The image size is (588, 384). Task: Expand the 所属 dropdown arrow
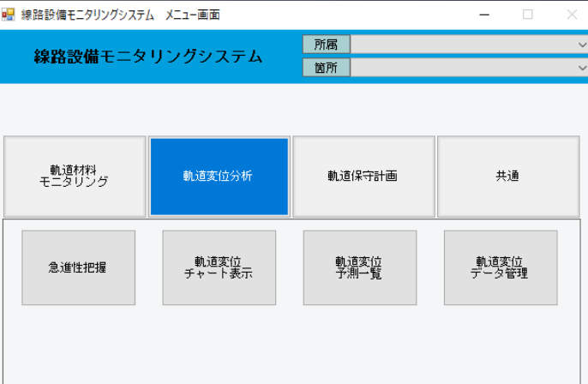pos(582,45)
